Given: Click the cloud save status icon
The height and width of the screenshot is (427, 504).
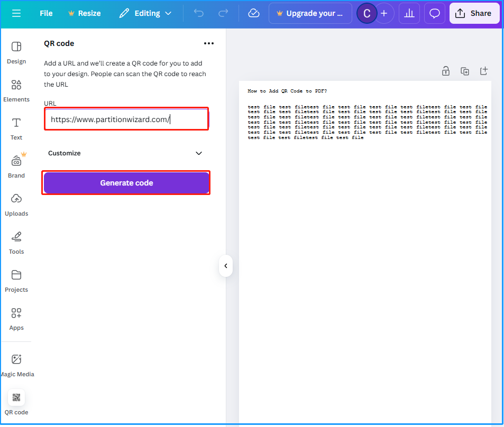Looking at the screenshot, I should tap(254, 13).
